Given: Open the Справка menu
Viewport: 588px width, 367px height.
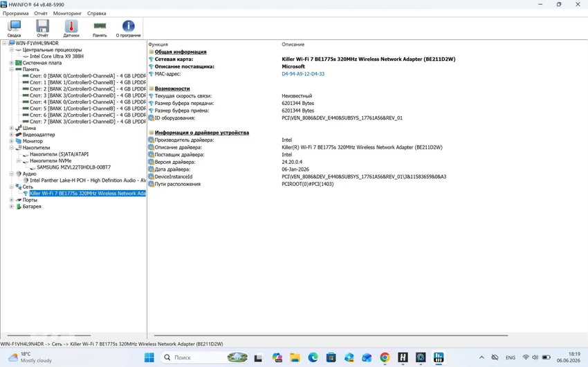Looking at the screenshot, I should (97, 13).
